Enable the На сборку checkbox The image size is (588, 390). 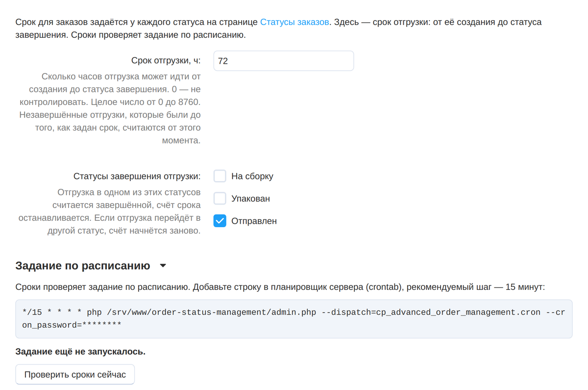[x=220, y=176]
